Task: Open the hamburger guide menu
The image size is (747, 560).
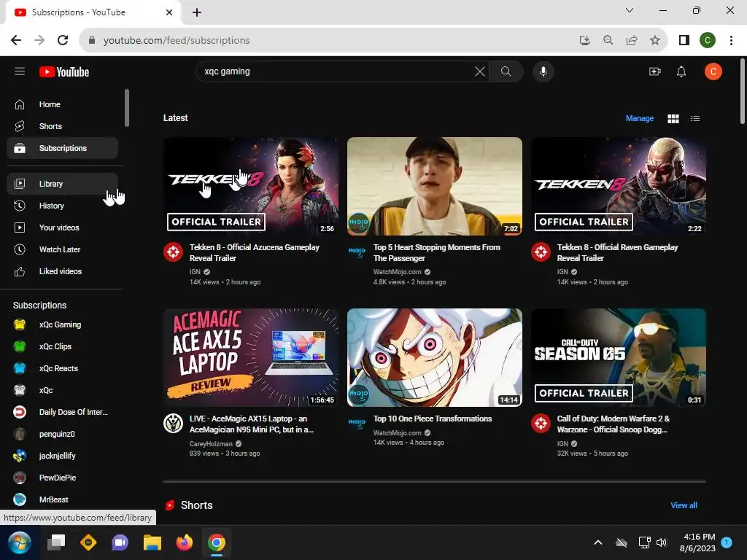Action: pos(20,71)
